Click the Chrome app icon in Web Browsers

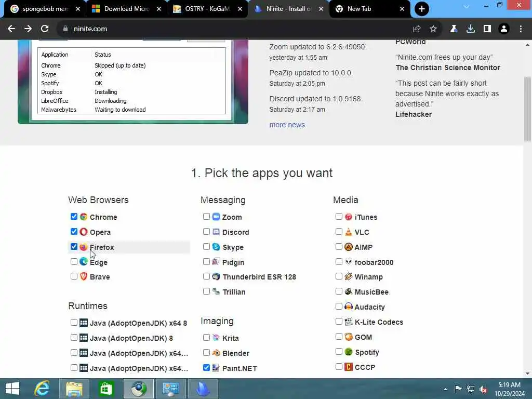pyautogui.click(x=84, y=217)
